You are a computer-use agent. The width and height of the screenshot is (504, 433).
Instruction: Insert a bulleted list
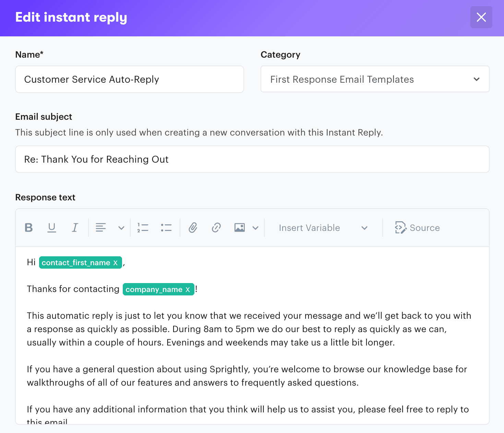coord(166,227)
